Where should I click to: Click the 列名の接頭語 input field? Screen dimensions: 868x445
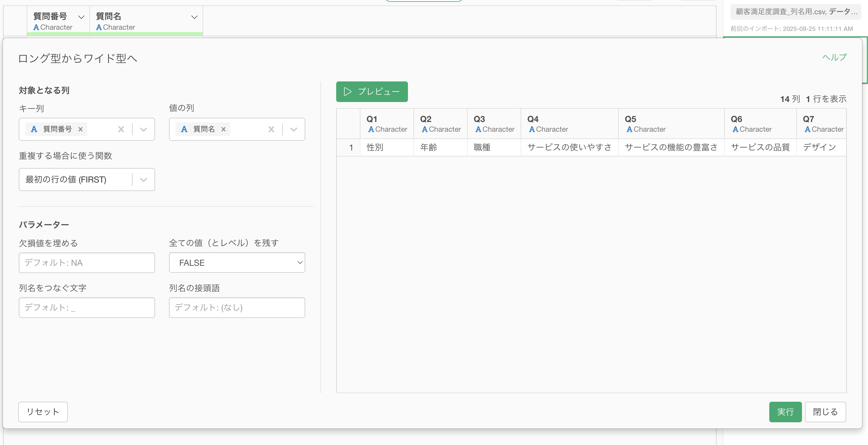click(x=237, y=307)
